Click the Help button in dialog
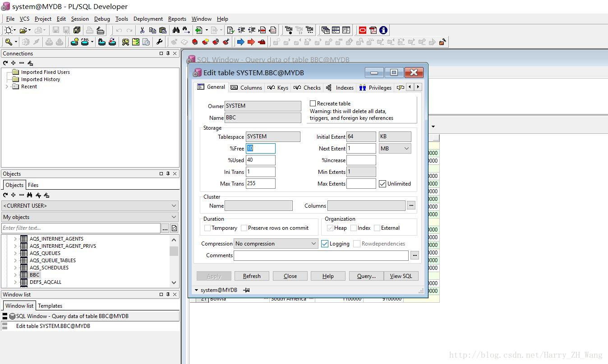The width and height of the screenshot is (608, 364). (x=328, y=276)
